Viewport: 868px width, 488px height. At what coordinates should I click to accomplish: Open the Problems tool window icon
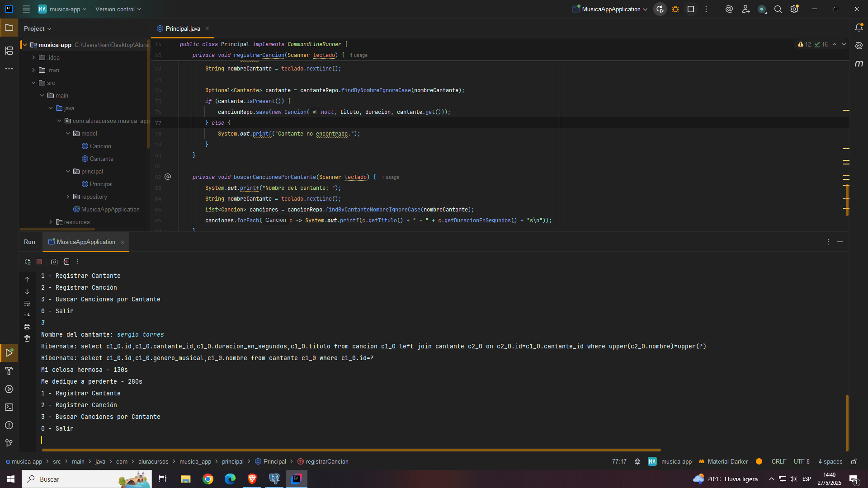coord(9,425)
